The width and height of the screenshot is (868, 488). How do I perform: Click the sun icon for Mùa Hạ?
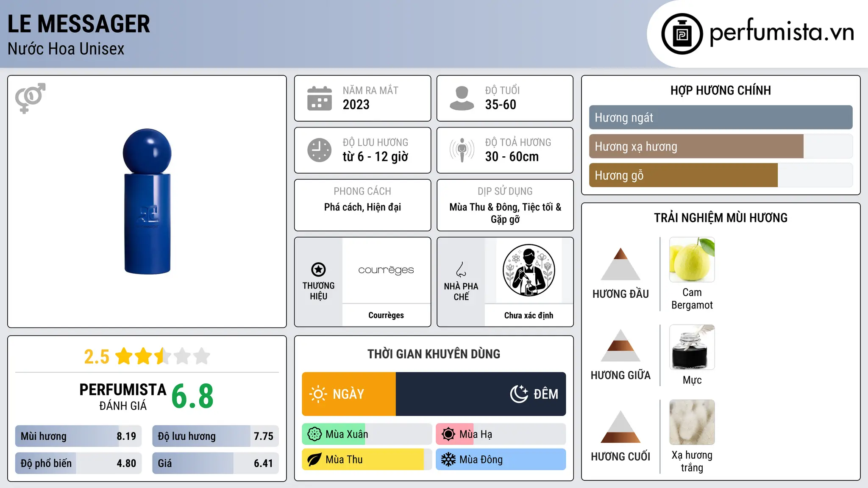click(448, 434)
